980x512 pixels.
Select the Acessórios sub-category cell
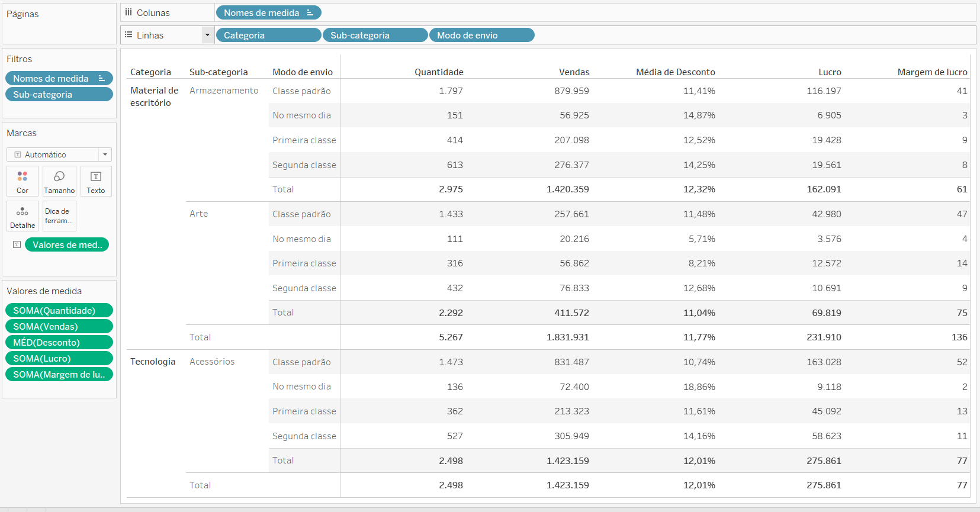tap(212, 361)
